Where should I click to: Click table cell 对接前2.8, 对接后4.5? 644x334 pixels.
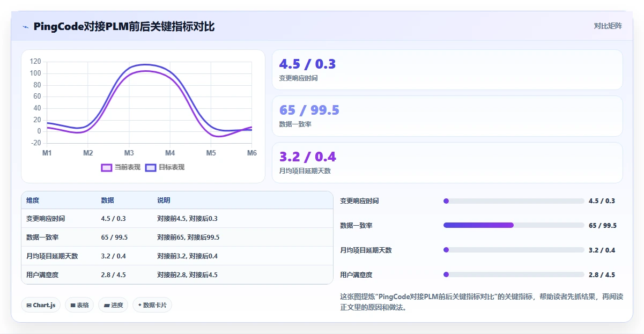187,275
